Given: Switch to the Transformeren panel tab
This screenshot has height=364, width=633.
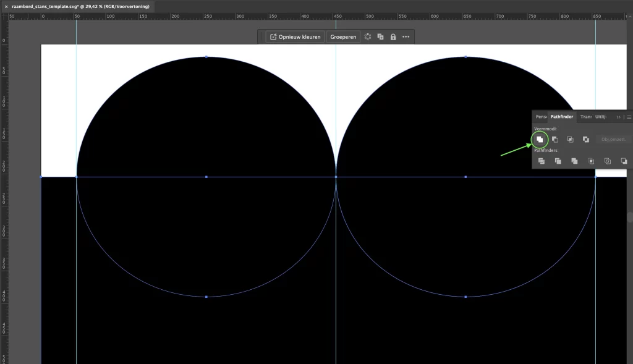Looking at the screenshot, I should [x=586, y=117].
